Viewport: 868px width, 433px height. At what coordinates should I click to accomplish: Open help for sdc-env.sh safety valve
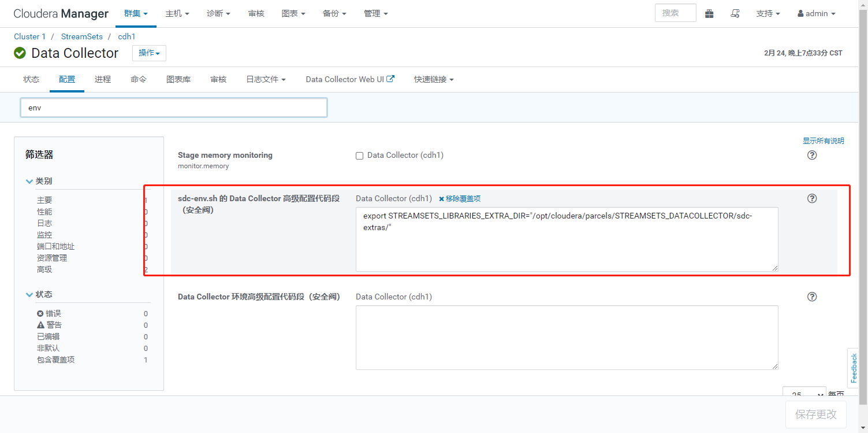click(812, 198)
